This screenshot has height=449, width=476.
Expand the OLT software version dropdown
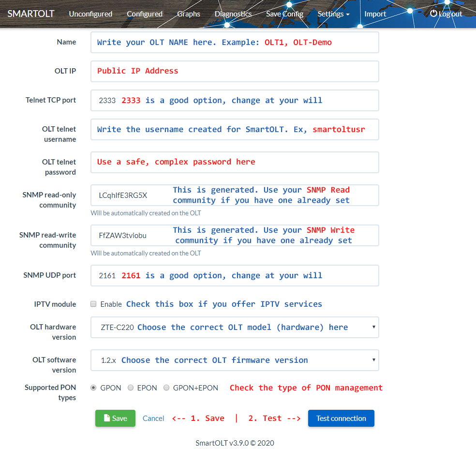pos(235,360)
